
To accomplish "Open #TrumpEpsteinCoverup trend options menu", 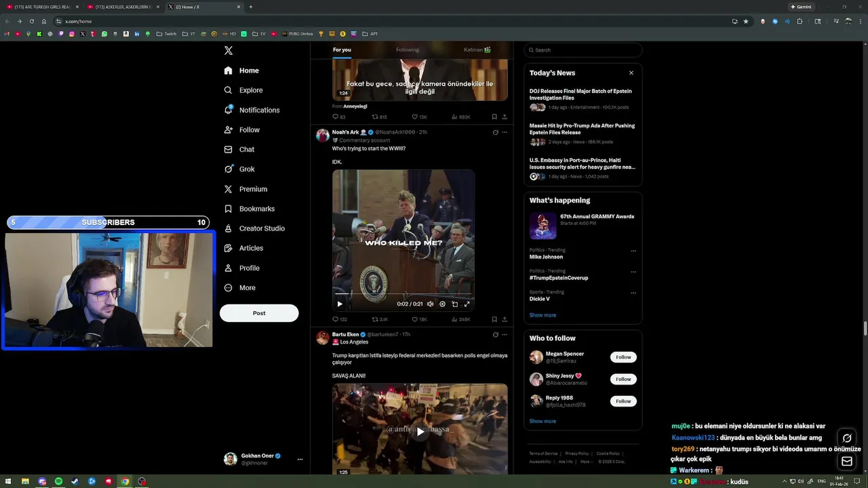I will click(x=633, y=272).
